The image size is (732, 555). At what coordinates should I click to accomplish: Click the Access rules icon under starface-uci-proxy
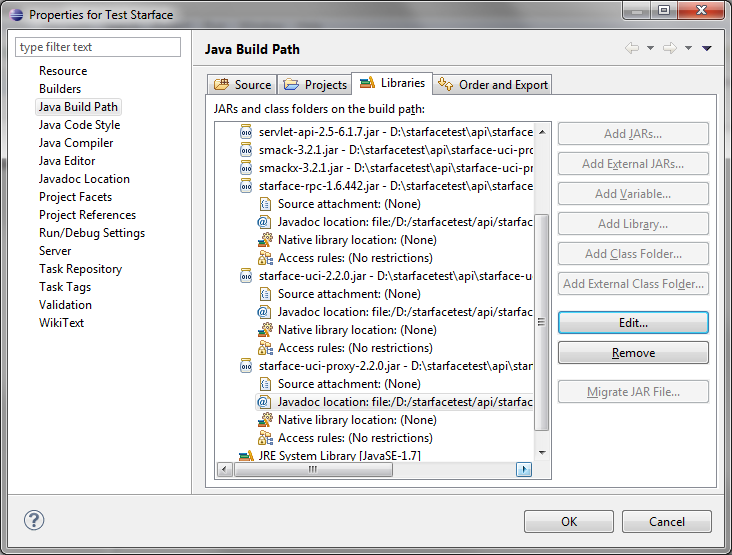point(265,438)
